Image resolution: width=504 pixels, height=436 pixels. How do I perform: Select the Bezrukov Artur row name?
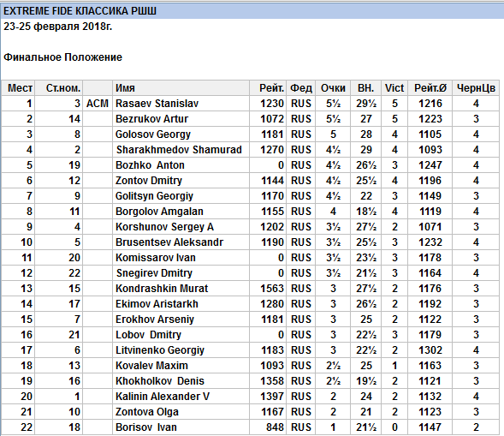(x=151, y=119)
